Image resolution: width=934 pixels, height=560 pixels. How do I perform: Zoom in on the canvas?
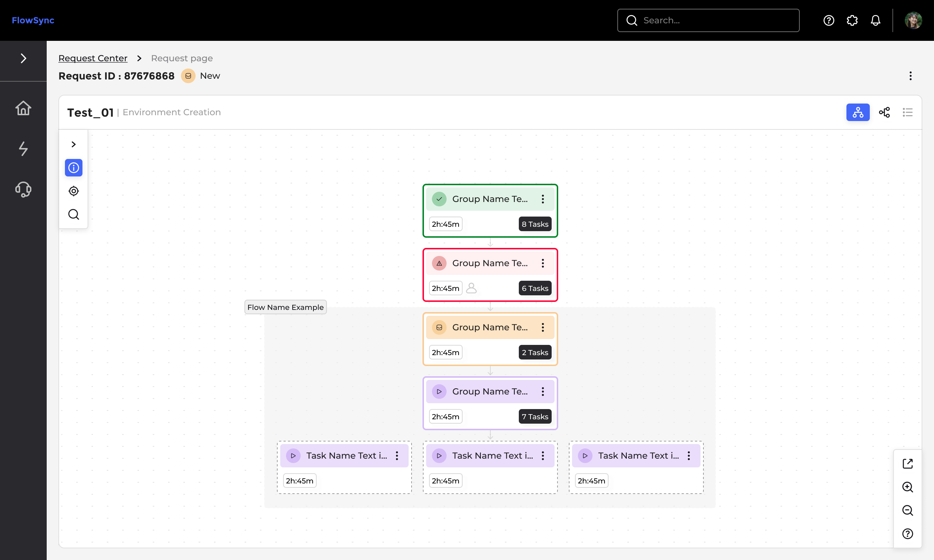pyautogui.click(x=907, y=487)
